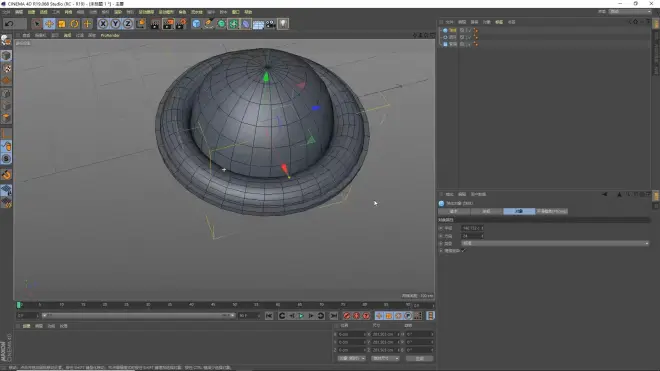Open the coordinate mode dropdown below Position
Viewport: 660px width, 371px height.
point(351,358)
